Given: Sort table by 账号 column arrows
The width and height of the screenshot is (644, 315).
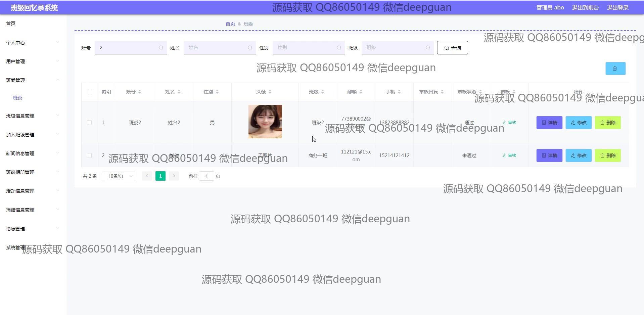Looking at the screenshot, I should (140, 92).
